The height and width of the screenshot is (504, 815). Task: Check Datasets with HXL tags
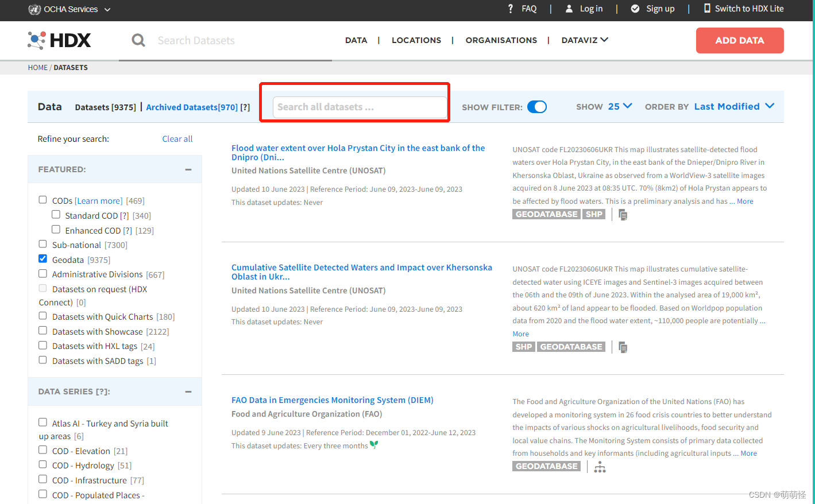tap(43, 346)
